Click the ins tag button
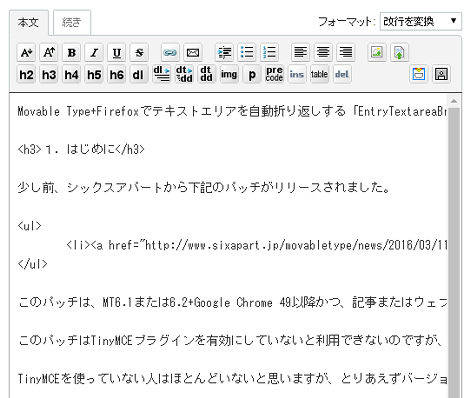This screenshot has height=398, width=470. click(297, 74)
